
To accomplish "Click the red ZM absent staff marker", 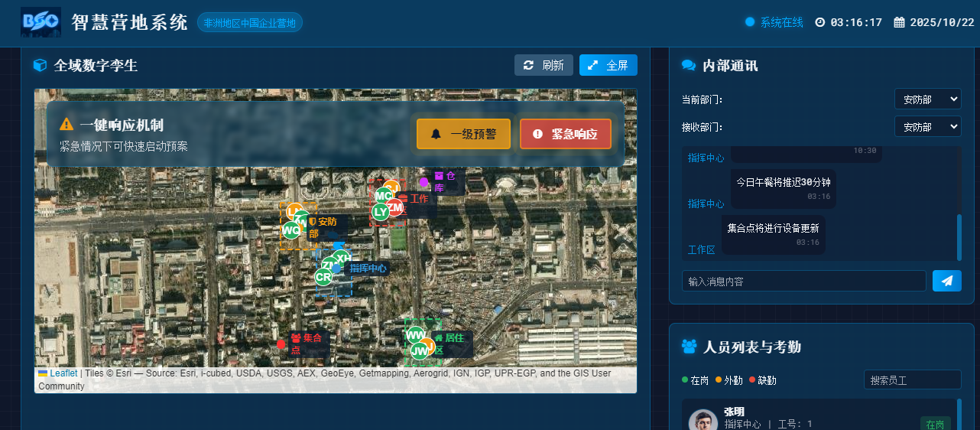I will point(396,207).
